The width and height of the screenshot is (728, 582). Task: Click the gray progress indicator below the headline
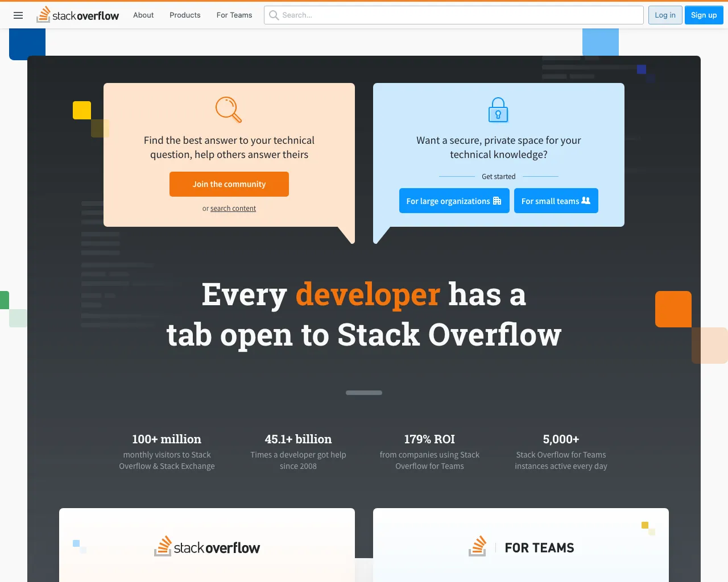[363, 392]
